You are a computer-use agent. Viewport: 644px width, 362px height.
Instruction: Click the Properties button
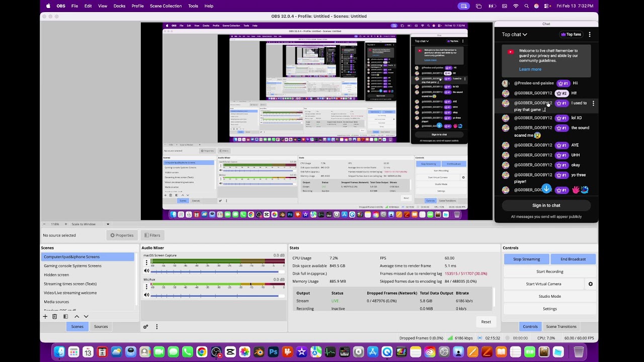point(122,235)
